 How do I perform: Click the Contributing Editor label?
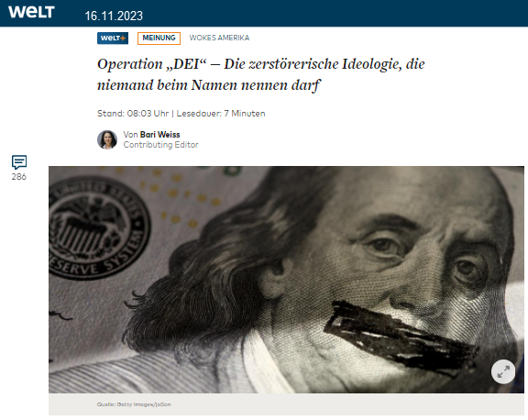[160, 145]
